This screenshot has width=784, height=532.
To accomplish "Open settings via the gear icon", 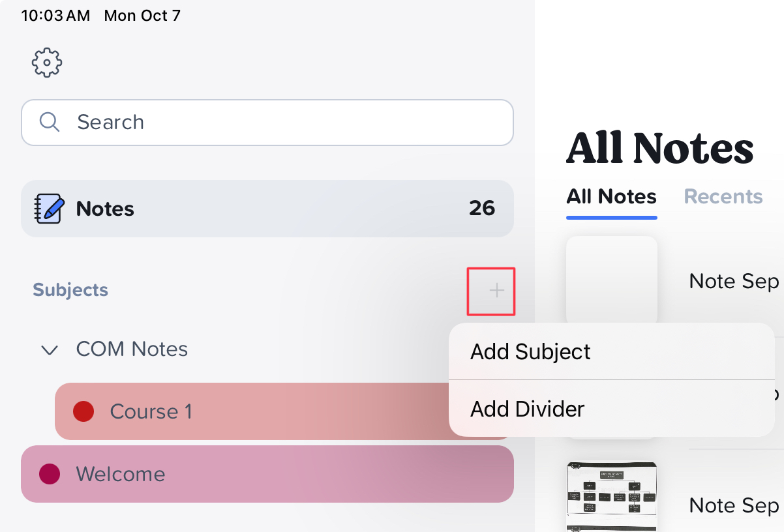I will pyautogui.click(x=47, y=63).
